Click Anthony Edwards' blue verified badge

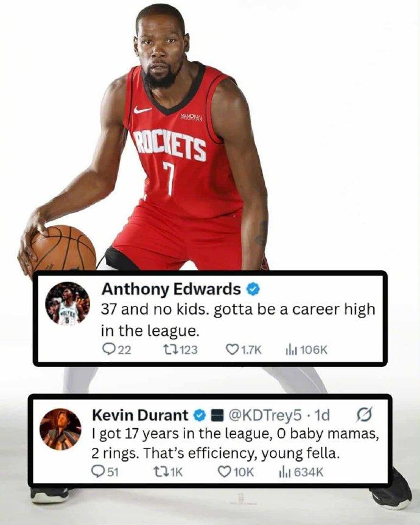pos(254,290)
